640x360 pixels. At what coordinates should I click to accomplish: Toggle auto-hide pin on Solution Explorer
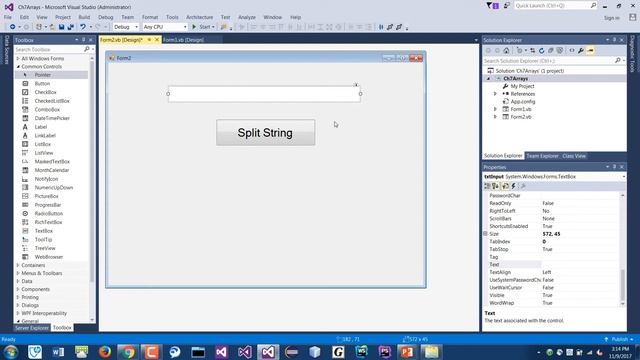(614, 40)
